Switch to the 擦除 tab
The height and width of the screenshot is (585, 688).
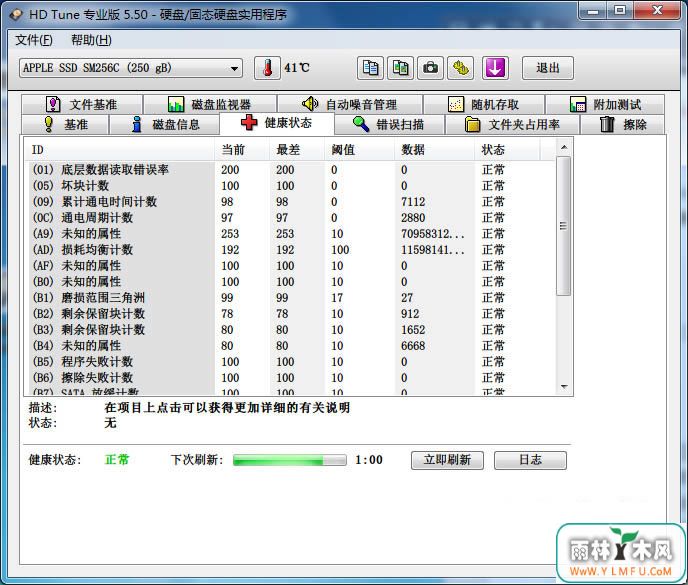(x=623, y=125)
